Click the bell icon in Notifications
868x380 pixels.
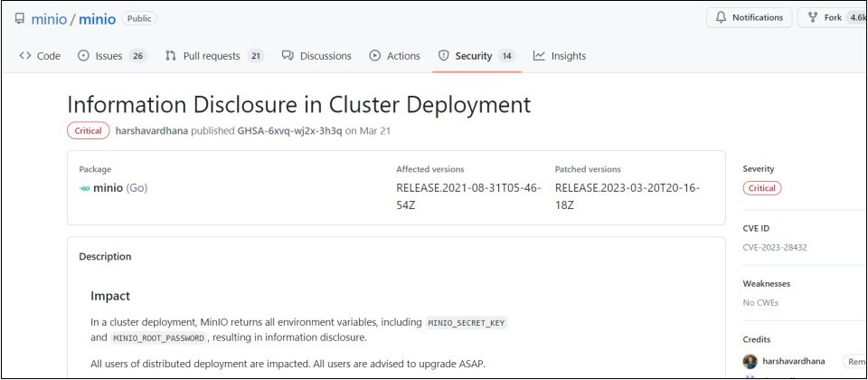721,18
